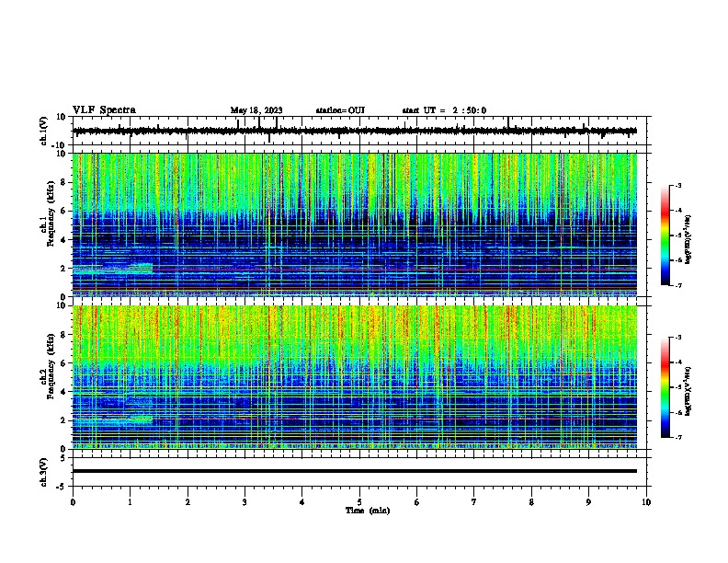Click the time axis tick label "8"
Screen dimensions: 728x563
(531, 502)
